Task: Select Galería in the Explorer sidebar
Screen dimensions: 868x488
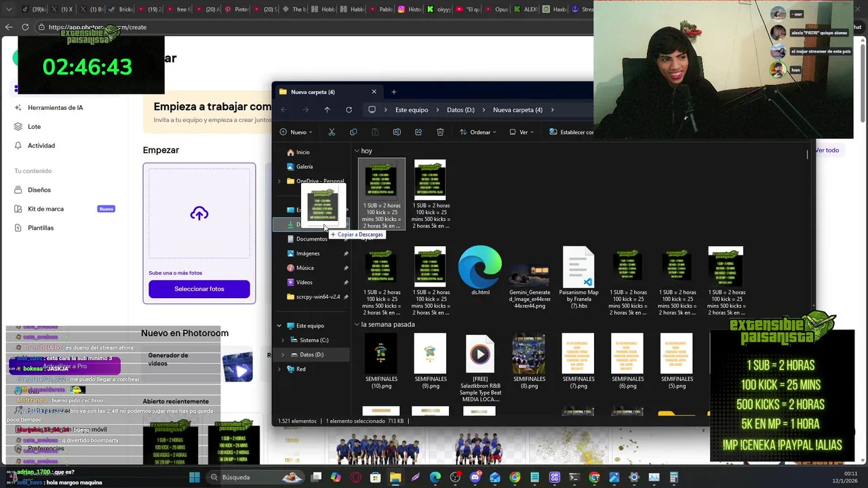Action: click(x=304, y=166)
